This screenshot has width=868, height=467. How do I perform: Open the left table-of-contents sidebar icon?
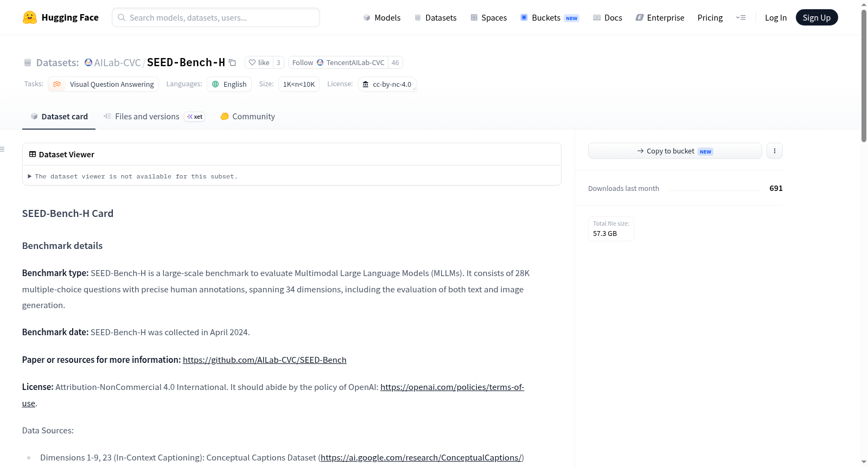point(3,149)
